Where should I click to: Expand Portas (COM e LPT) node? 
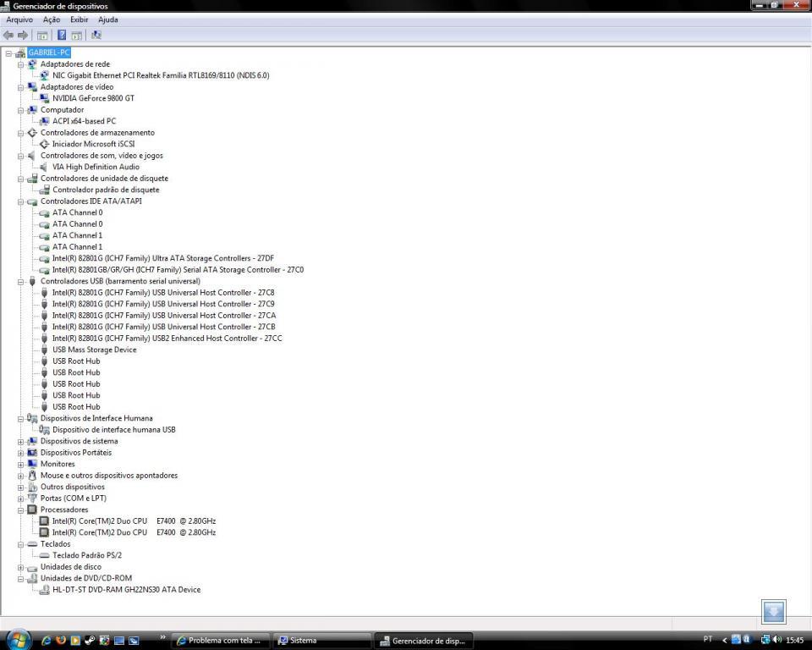(20, 499)
